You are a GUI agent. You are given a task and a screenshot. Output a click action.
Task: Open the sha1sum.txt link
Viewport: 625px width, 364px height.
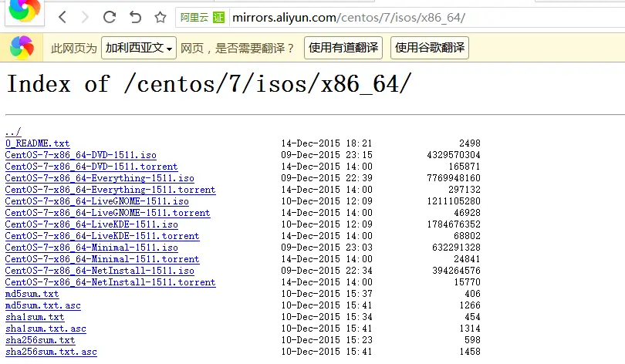tap(35, 317)
